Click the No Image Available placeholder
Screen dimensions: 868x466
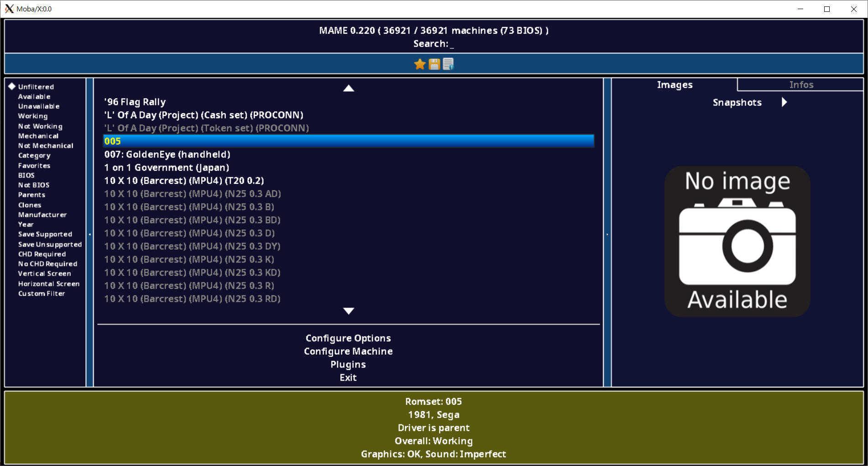click(737, 241)
